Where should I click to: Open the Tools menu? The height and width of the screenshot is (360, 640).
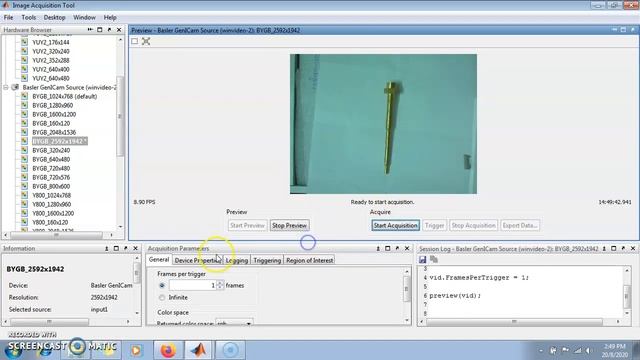click(29, 18)
